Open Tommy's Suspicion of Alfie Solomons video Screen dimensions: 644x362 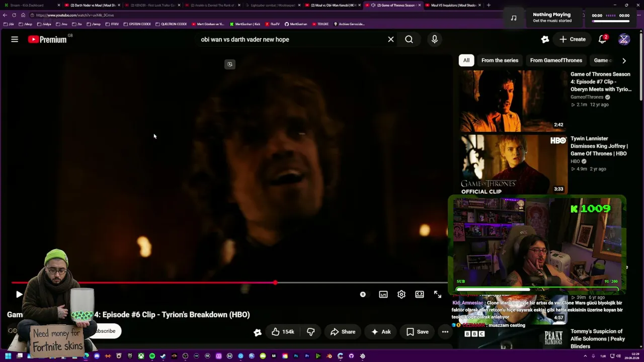pos(598,339)
